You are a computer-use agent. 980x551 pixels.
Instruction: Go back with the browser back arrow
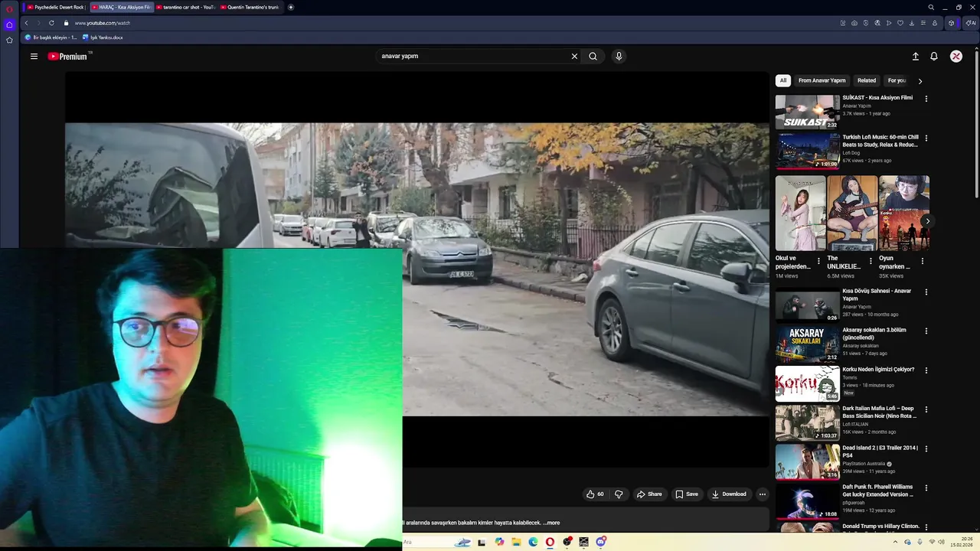pyautogui.click(x=26, y=23)
